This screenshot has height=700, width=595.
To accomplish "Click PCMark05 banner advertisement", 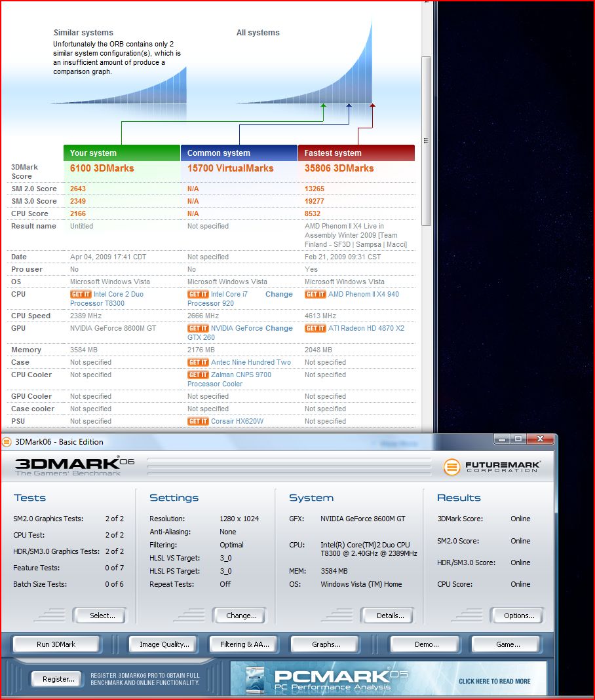I will 389,679.
